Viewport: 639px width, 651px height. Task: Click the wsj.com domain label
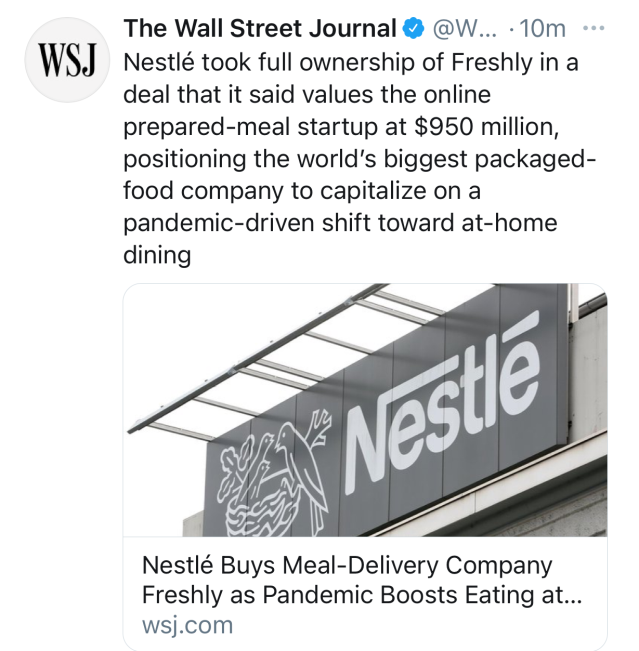click(187, 626)
